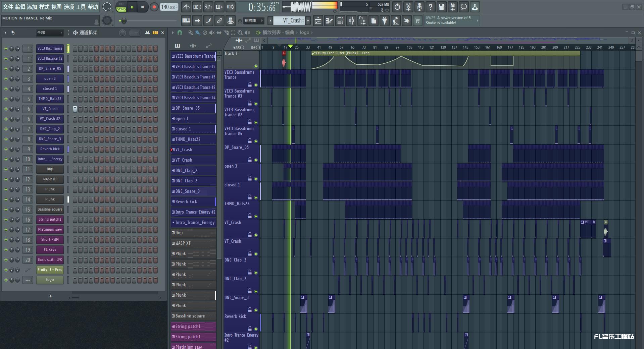
Task: Open the browser view icon
Action: (x=362, y=21)
